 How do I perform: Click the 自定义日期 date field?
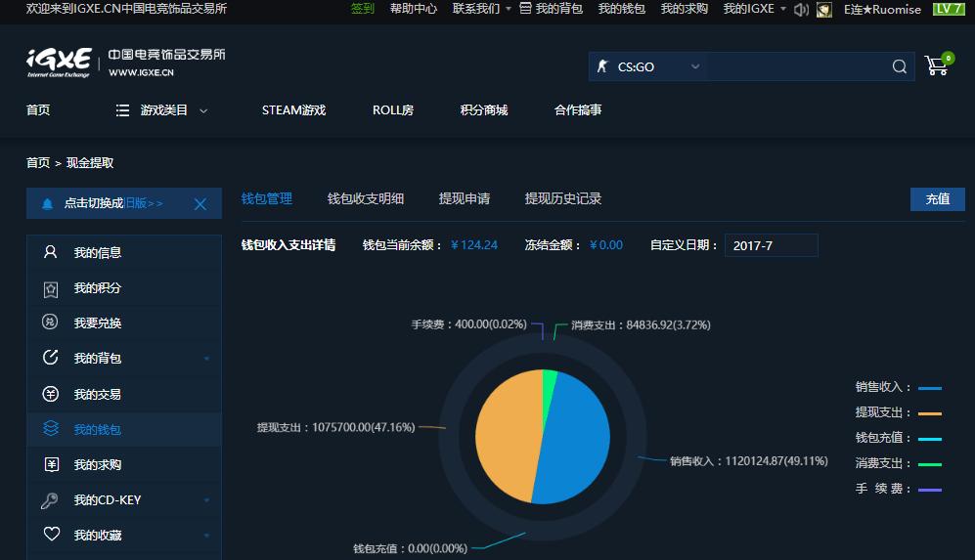(x=771, y=245)
